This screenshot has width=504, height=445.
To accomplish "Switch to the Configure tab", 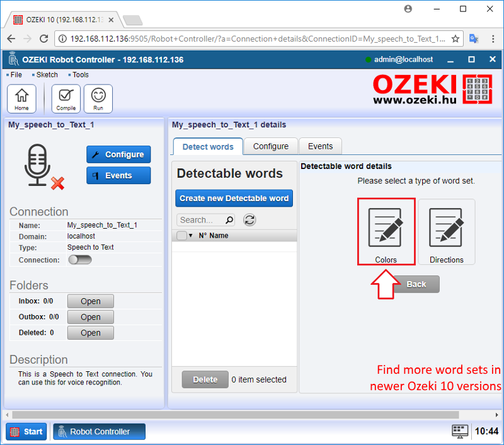I will pyautogui.click(x=271, y=146).
